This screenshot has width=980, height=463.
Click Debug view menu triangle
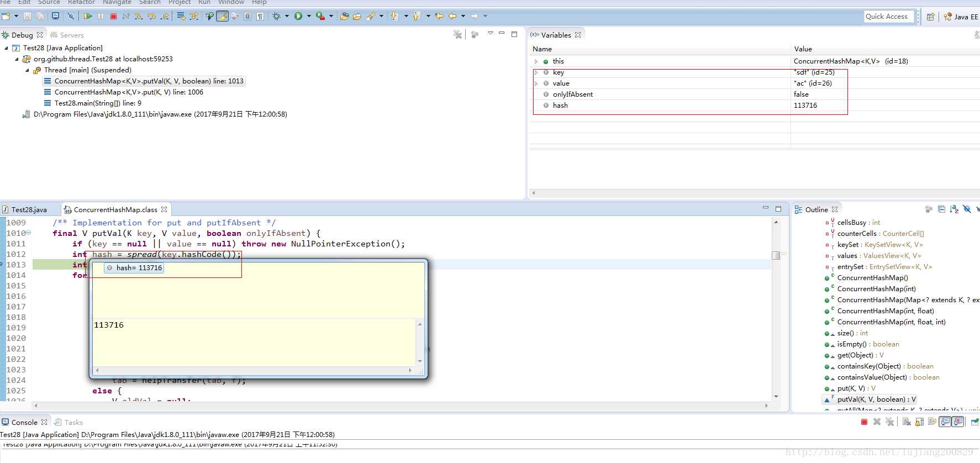[490, 34]
